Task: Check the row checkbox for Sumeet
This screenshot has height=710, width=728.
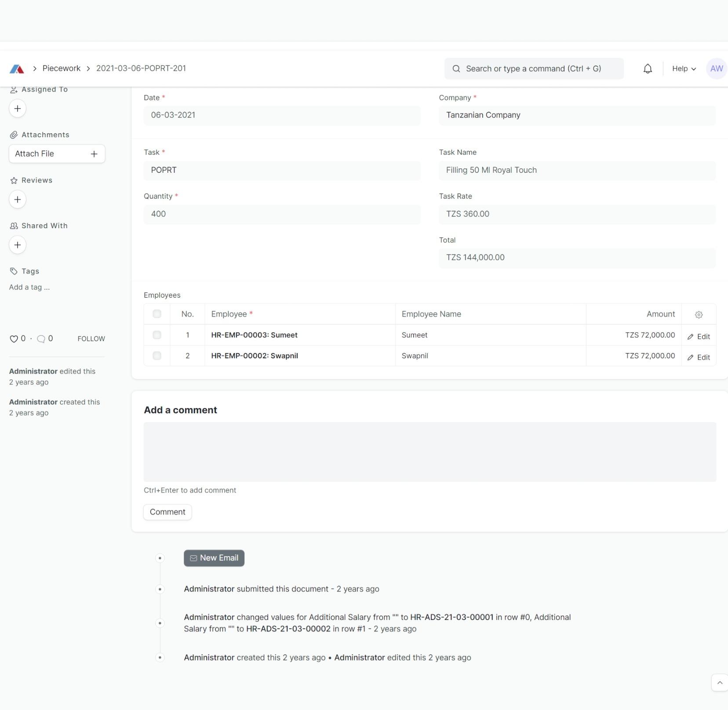Action: 157,335
